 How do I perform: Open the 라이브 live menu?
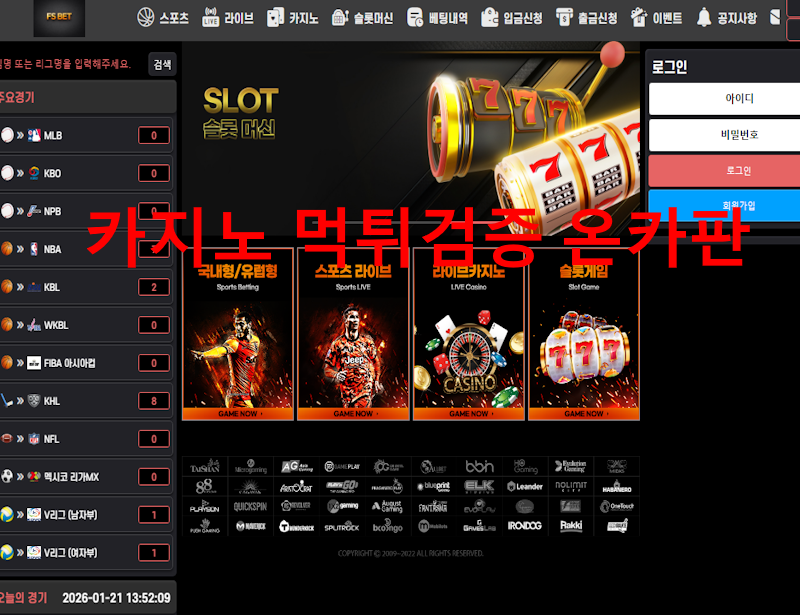coord(228,18)
